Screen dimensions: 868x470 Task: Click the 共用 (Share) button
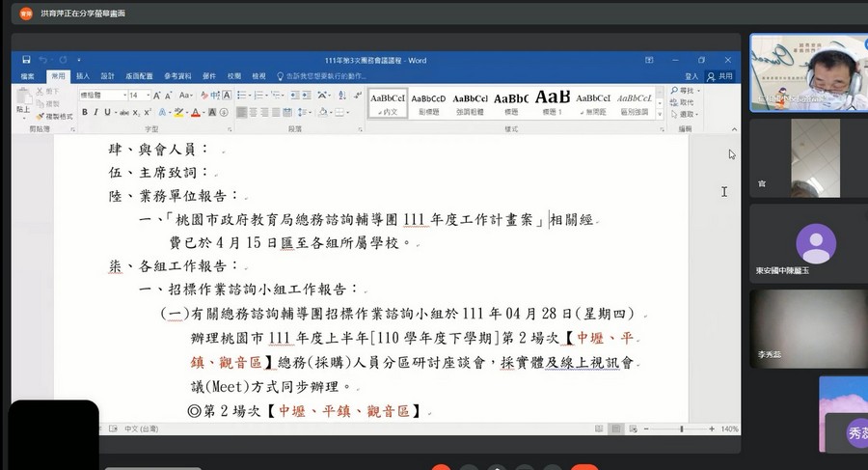coord(720,76)
